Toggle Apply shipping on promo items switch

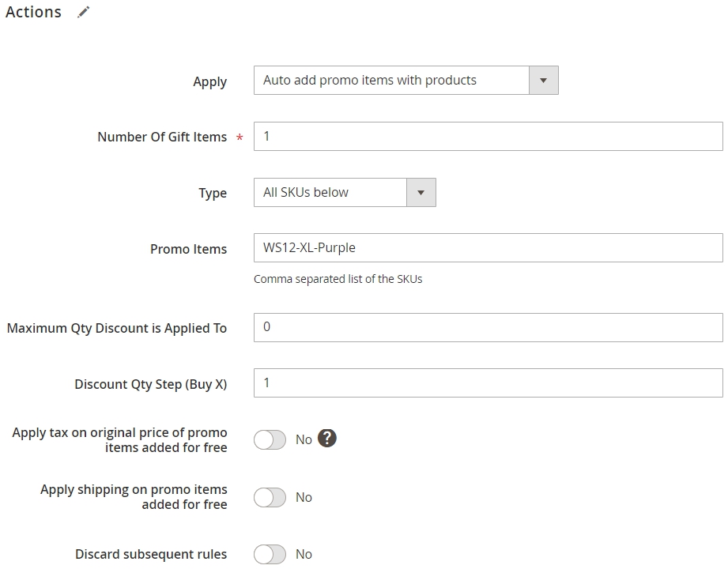pos(270,497)
